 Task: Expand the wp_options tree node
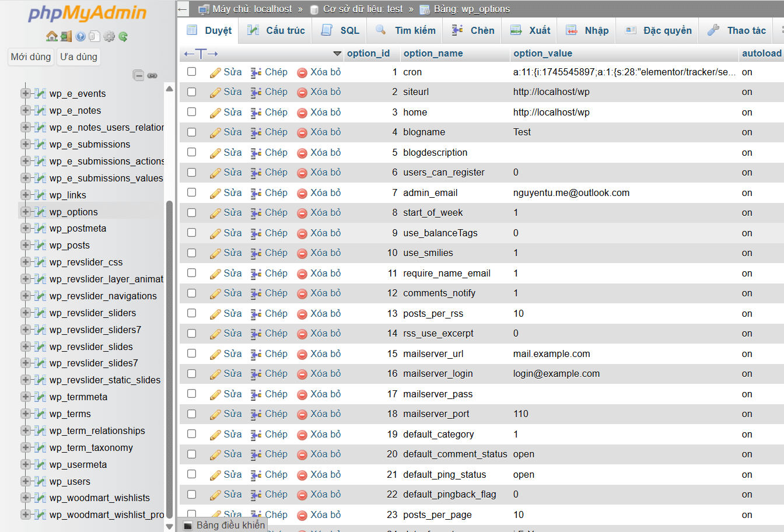pyautogui.click(x=26, y=212)
